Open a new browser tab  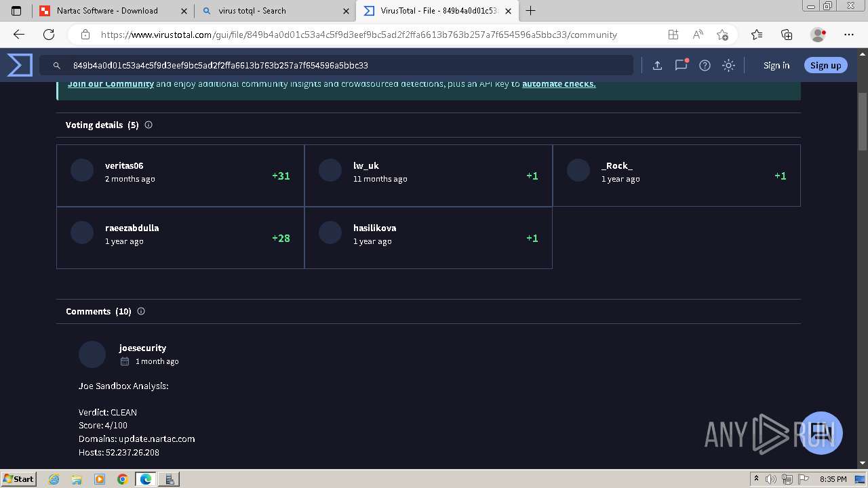(531, 11)
